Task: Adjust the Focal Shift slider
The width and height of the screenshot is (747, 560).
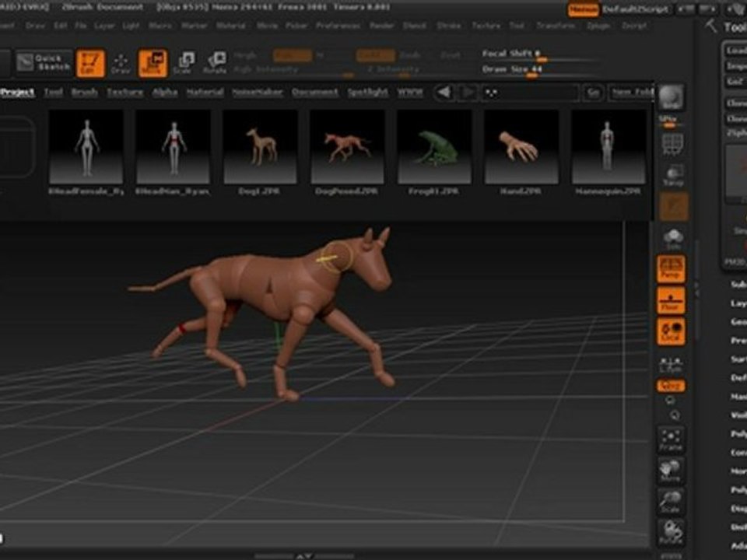Action: (x=540, y=56)
